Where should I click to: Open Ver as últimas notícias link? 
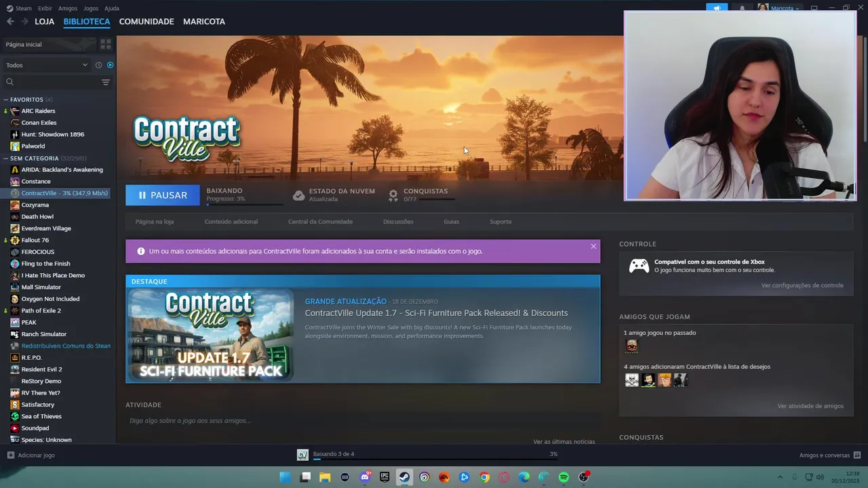click(564, 442)
